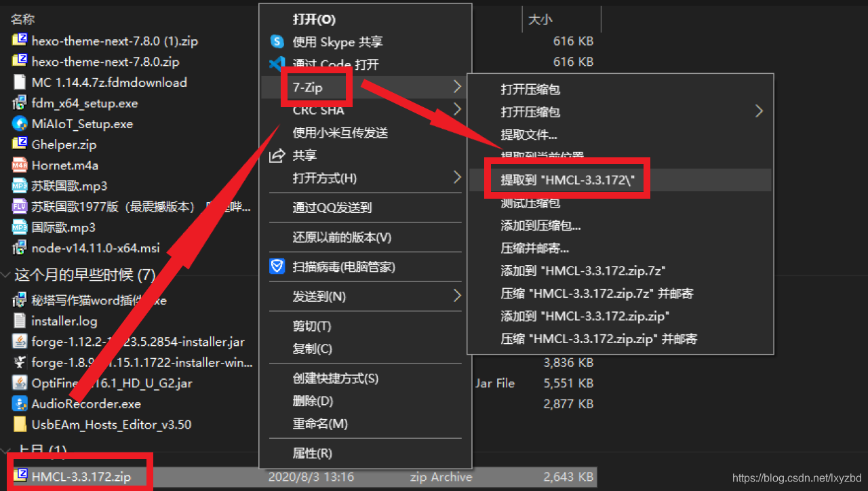Choose 提取文件... from the 7-Zip submenu

[x=529, y=135]
